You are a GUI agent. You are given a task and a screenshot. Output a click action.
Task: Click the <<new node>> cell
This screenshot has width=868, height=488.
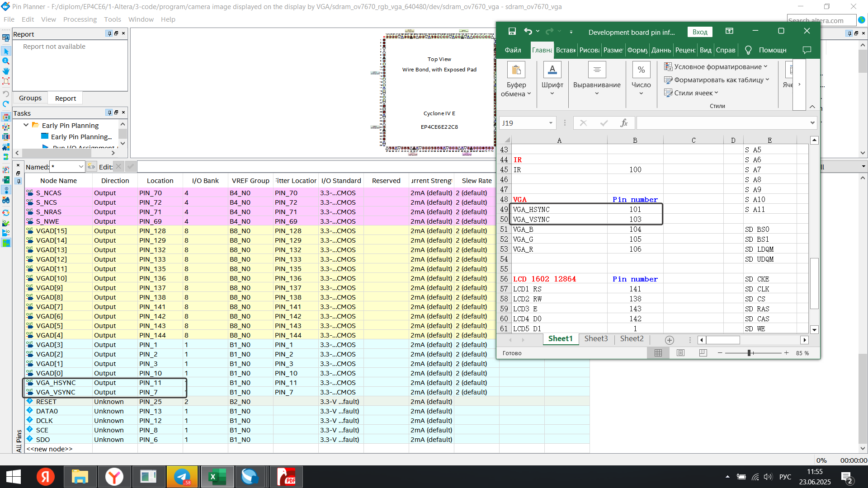point(50,449)
